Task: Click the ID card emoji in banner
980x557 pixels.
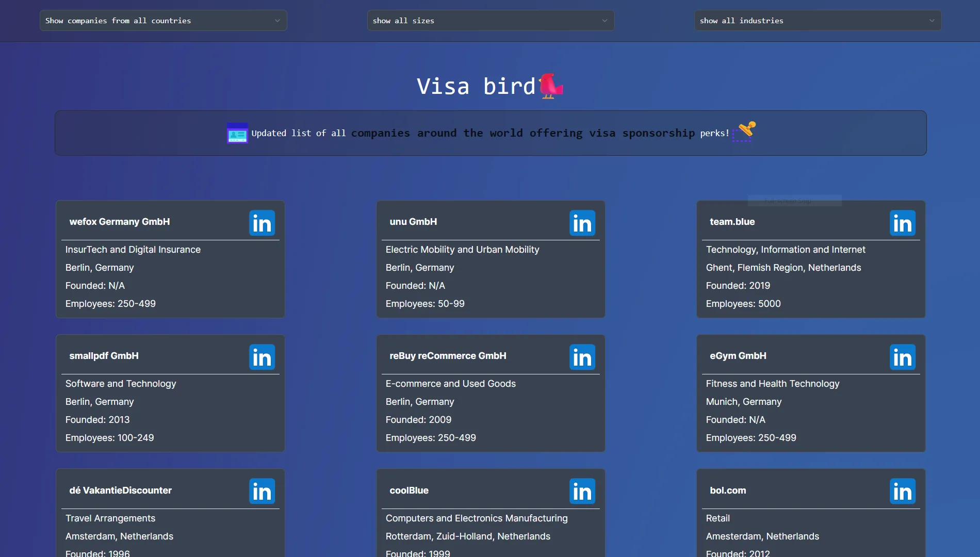Action: click(237, 133)
